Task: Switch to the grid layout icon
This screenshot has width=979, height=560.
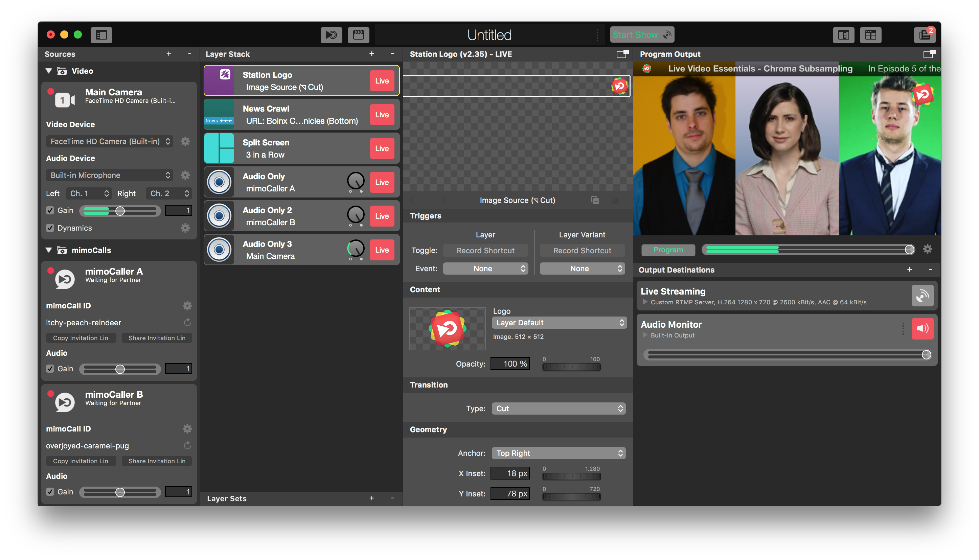Action: (x=870, y=35)
